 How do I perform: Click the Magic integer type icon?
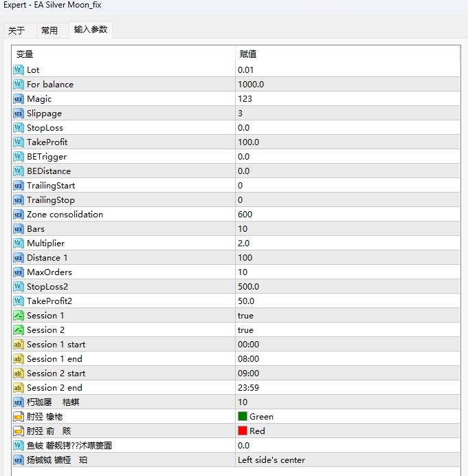(18, 99)
